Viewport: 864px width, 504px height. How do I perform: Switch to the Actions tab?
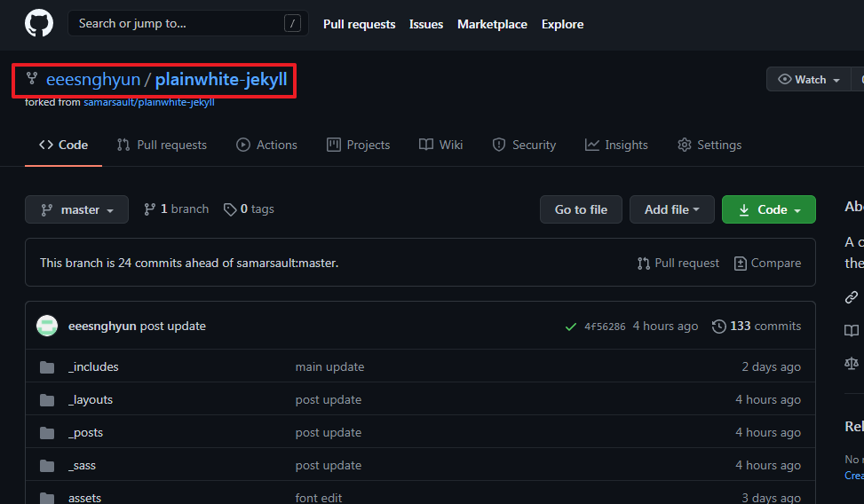click(x=266, y=145)
